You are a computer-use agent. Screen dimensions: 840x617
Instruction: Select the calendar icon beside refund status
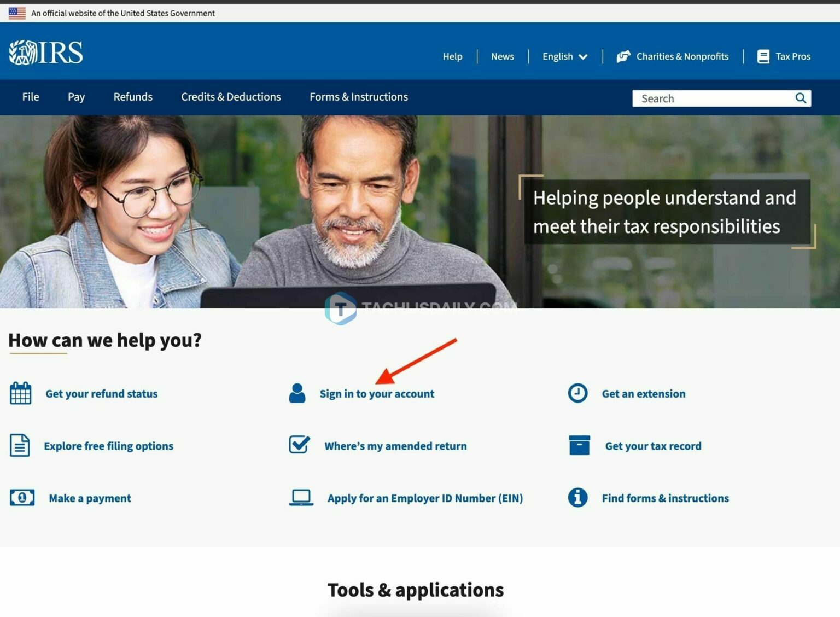coord(21,393)
